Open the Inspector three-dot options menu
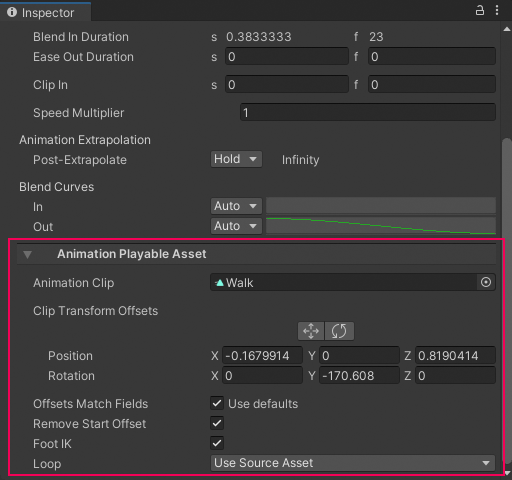 tap(497, 10)
